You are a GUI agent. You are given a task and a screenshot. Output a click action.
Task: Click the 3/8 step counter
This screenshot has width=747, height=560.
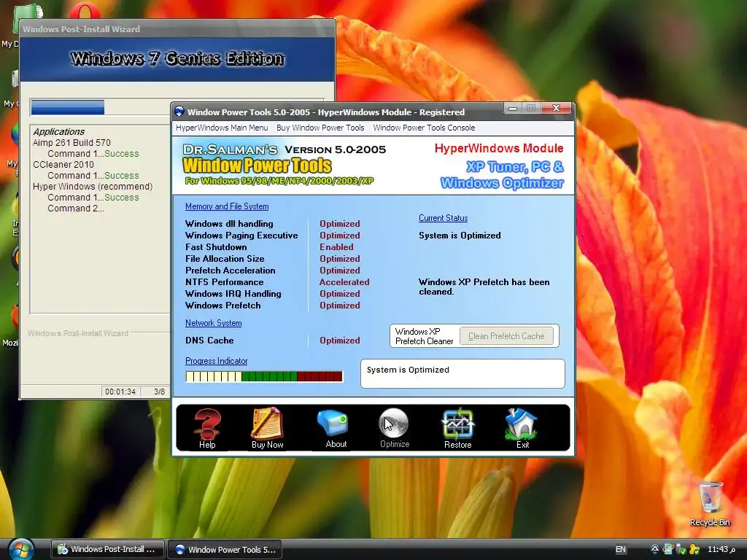[x=159, y=392]
